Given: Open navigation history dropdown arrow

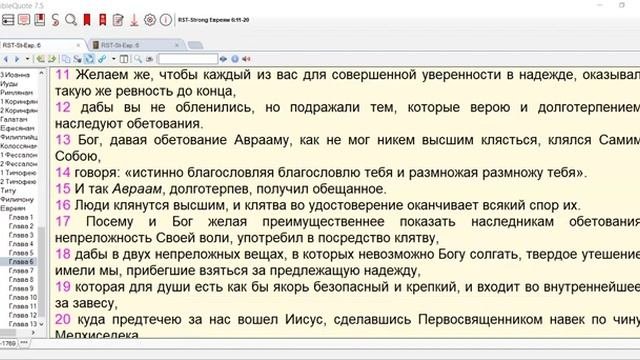Looking at the screenshot, I should (x=27, y=59).
